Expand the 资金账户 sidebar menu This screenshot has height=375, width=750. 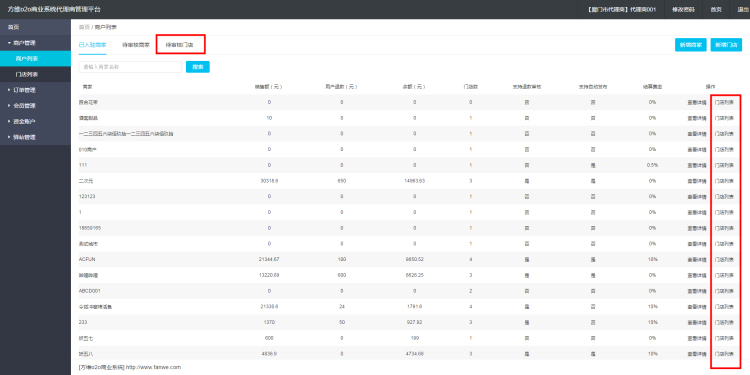tap(35, 121)
